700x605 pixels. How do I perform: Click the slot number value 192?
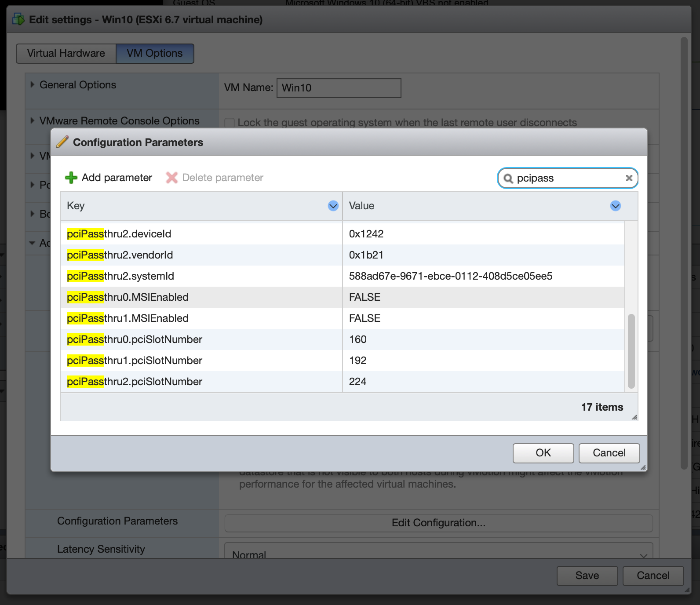point(358,361)
